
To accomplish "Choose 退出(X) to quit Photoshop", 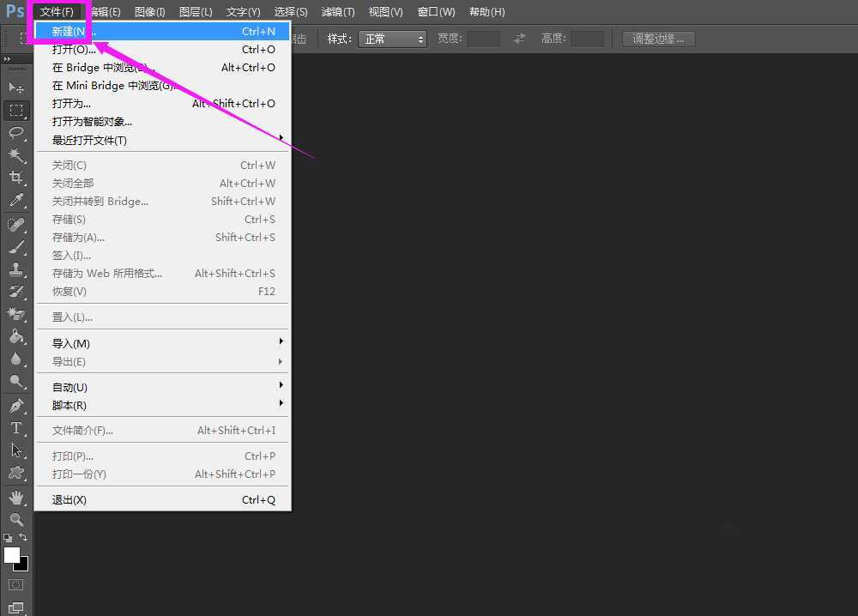I will [162, 500].
